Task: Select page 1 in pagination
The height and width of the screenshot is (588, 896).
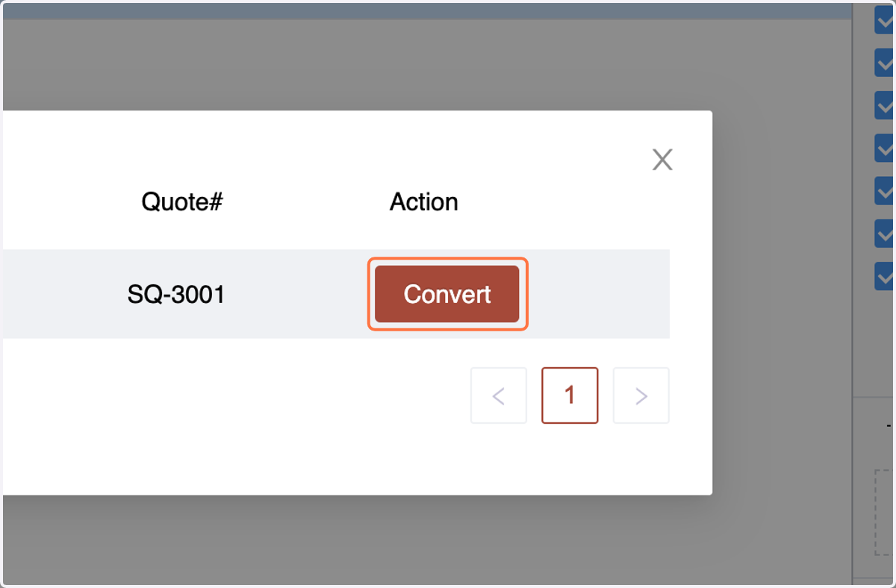Action: click(570, 395)
